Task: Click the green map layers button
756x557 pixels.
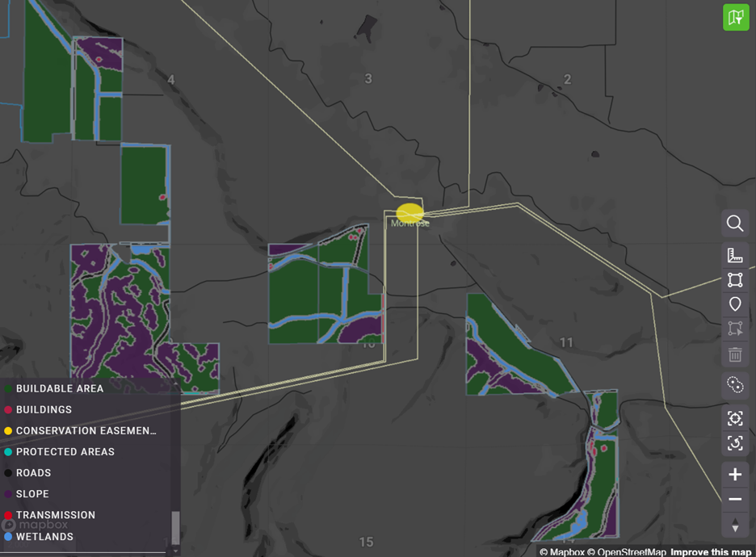Action: [735, 17]
